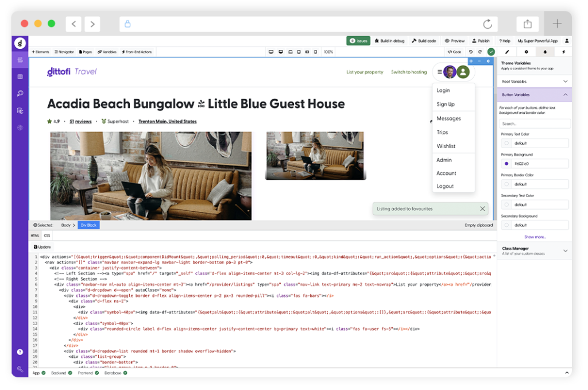
Task: Click Primary Background purple swatch
Action: click(506, 164)
